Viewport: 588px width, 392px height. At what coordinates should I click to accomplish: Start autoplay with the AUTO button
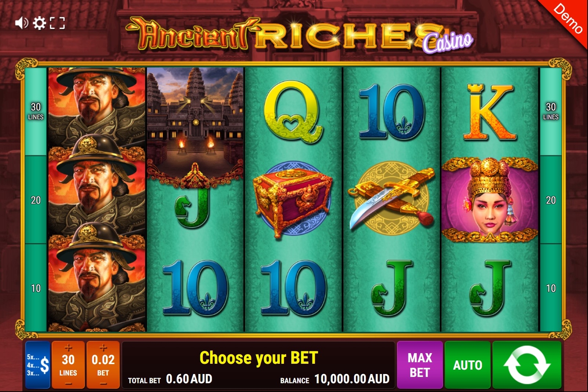[468, 365]
